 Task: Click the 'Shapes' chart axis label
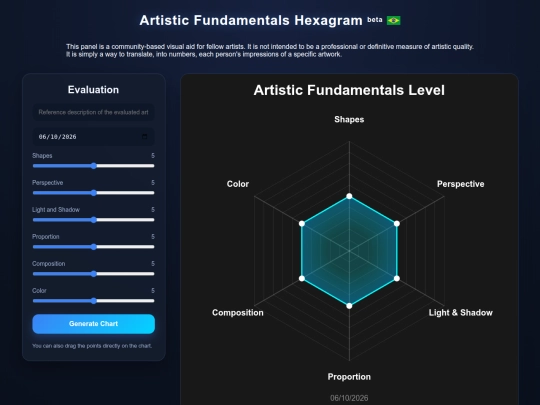pyautogui.click(x=349, y=120)
